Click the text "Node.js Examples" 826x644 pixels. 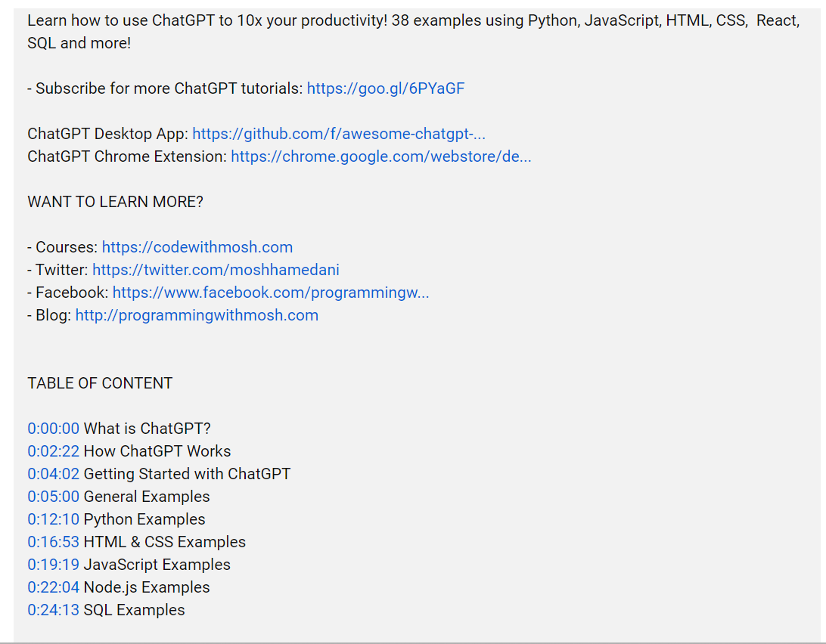coord(147,587)
